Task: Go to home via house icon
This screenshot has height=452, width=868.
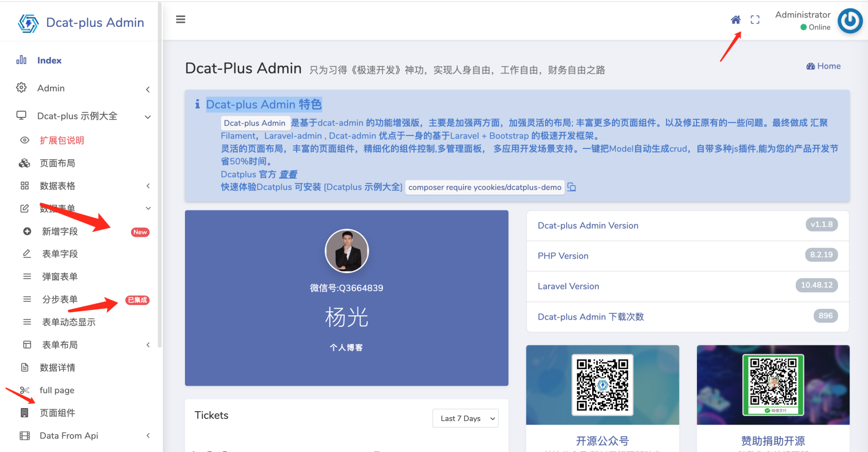Action: (736, 20)
